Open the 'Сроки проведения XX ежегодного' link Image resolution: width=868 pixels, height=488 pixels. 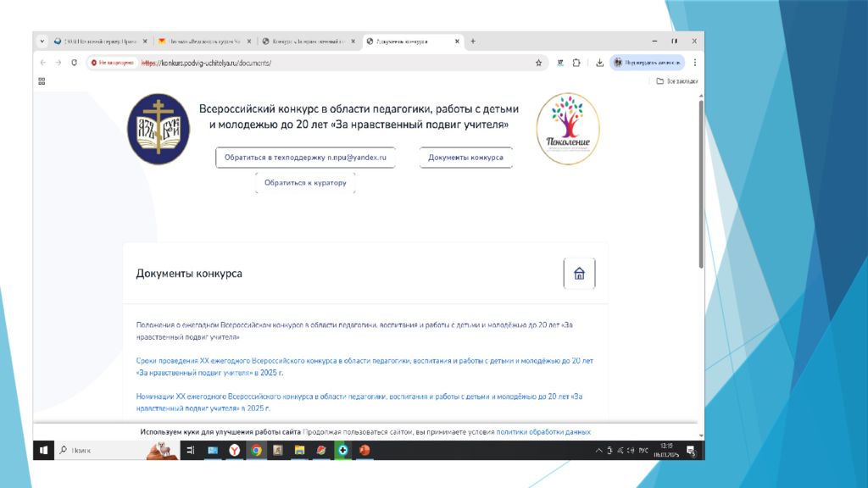click(x=364, y=367)
